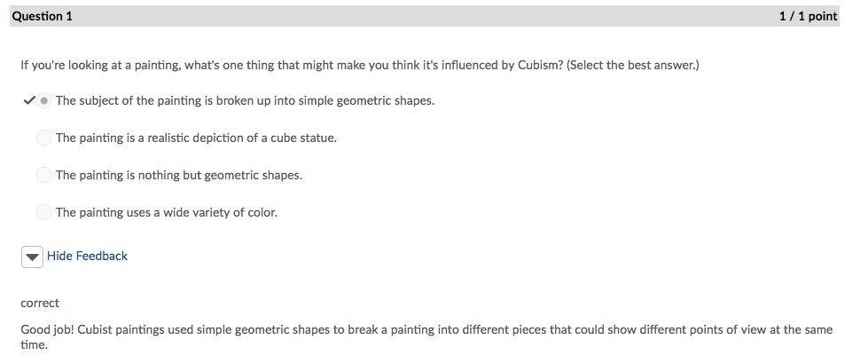Collapse feedback using the triangle arrow icon

[x=32, y=257]
